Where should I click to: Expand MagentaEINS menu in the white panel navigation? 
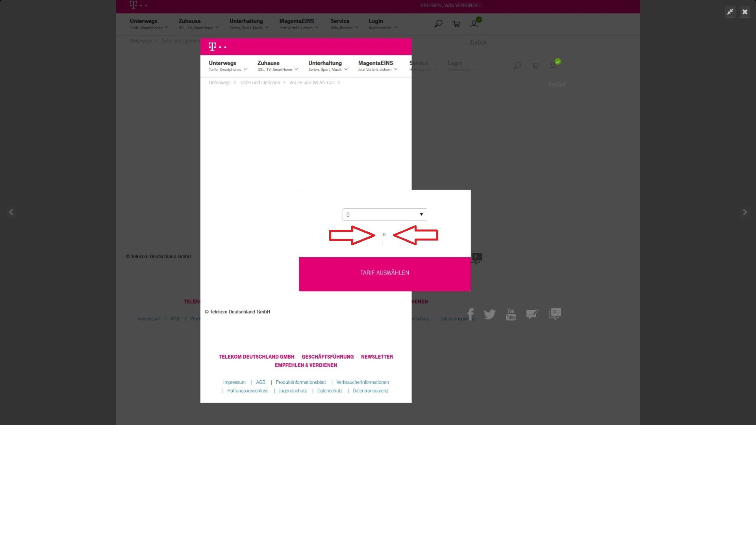point(378,66)
